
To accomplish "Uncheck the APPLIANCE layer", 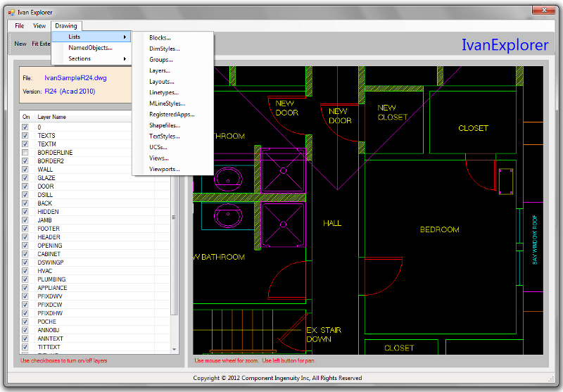I will pos(25,288).
